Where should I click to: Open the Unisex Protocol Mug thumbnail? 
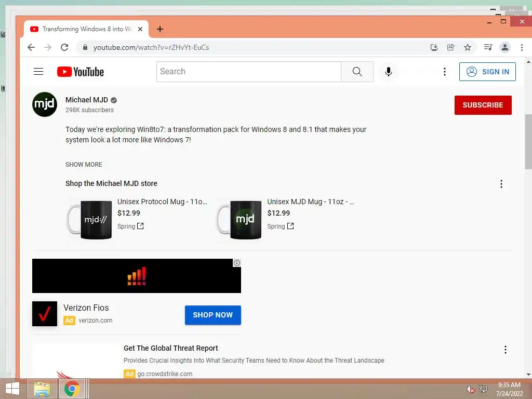pyautogui.click(x=90, y=220)
